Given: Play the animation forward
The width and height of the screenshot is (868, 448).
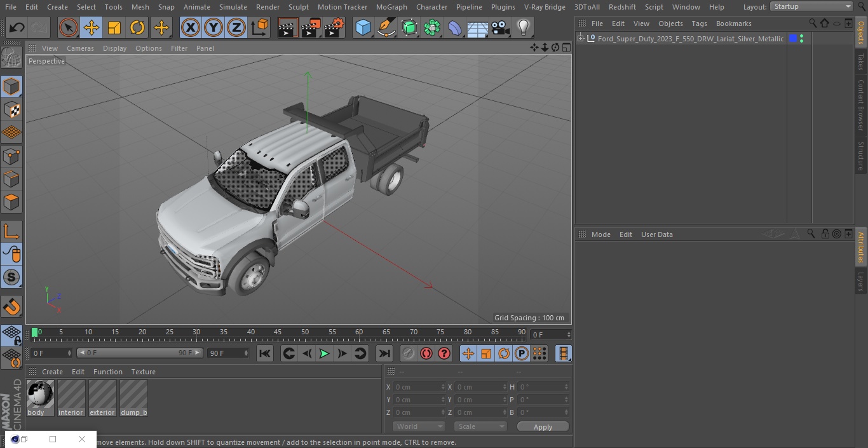Looking at the screenshot, I should (324, 353).
